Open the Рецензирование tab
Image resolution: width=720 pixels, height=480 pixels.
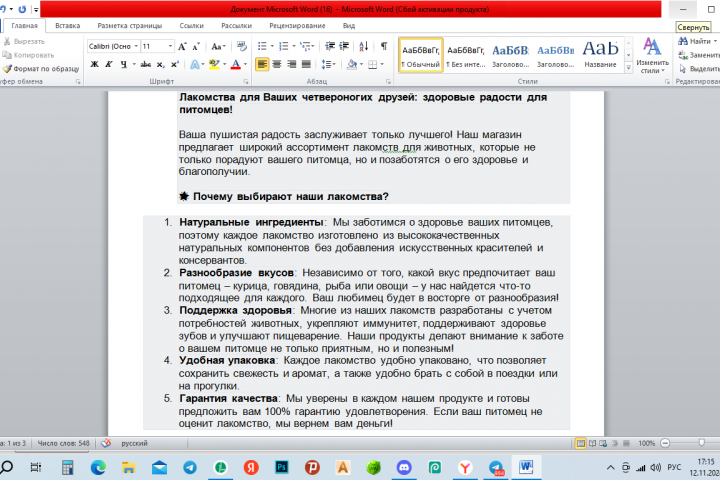(x=297, y=26)
